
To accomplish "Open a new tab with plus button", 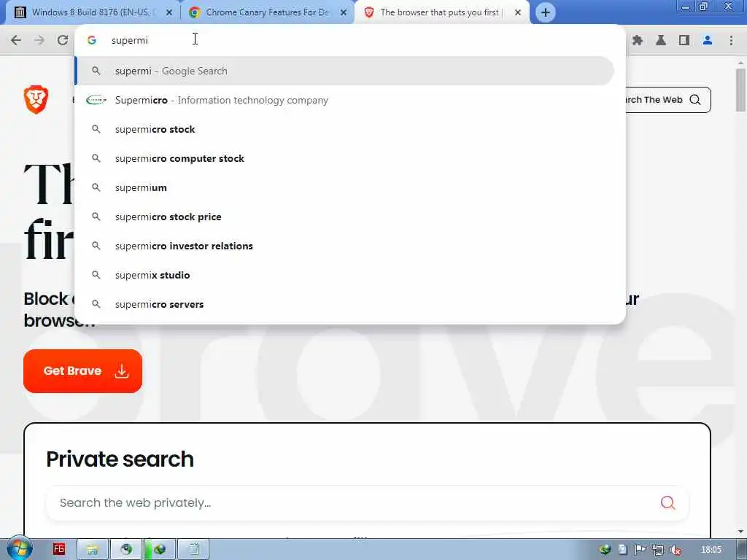I will point(546,12).
